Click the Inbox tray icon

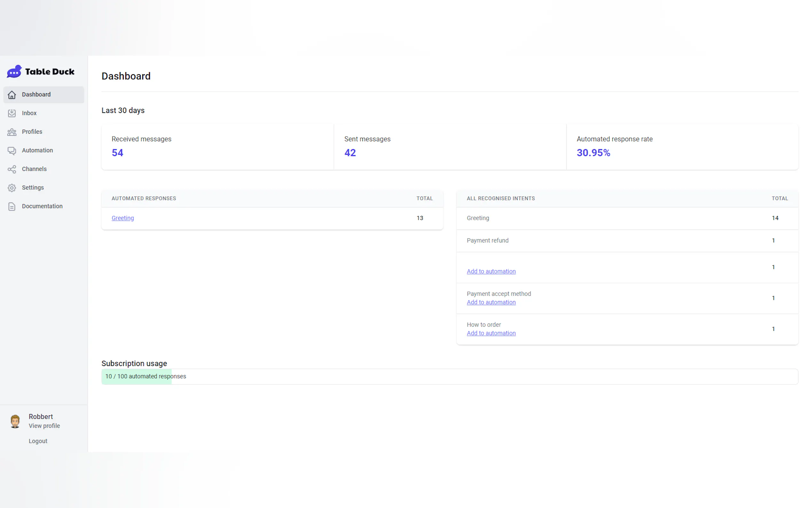pos(12,113)
